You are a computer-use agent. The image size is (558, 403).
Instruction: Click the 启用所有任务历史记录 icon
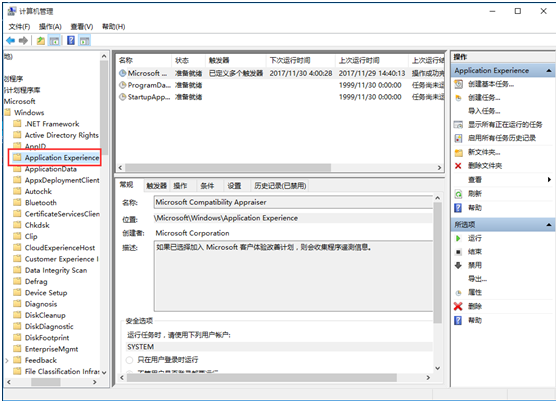[459, 138]
